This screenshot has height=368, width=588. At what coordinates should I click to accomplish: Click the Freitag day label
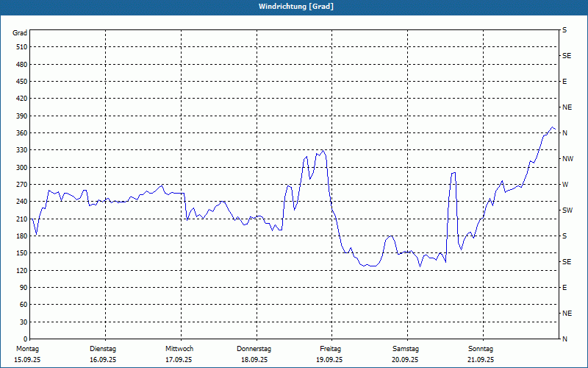click(330, 349)
